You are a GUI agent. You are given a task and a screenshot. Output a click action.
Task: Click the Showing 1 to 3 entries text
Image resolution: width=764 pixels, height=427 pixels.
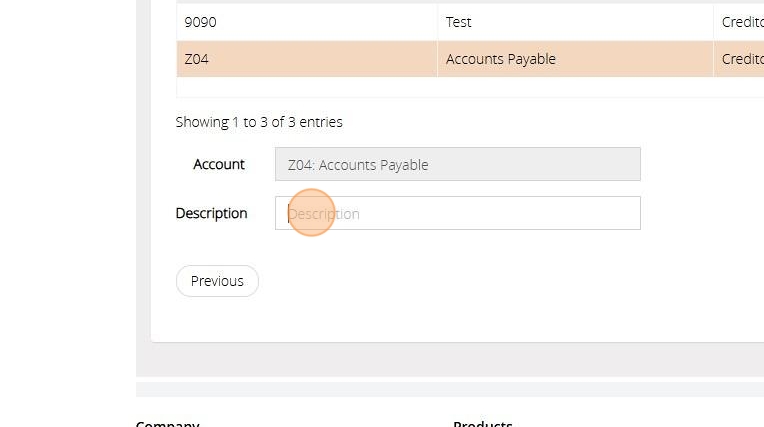(x=259, y=122)
